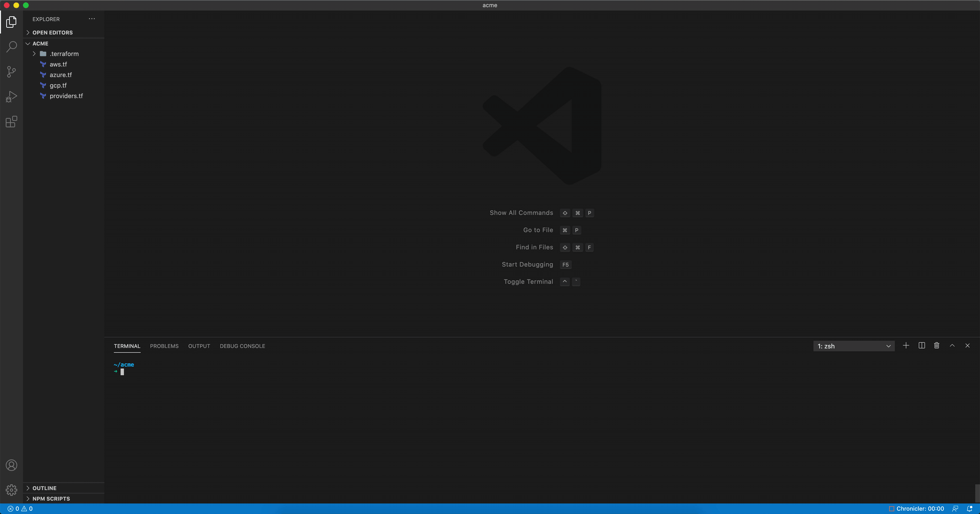980x514 pixels.
Task: Open the aws.tf file
Action: (x=64, y=64)
